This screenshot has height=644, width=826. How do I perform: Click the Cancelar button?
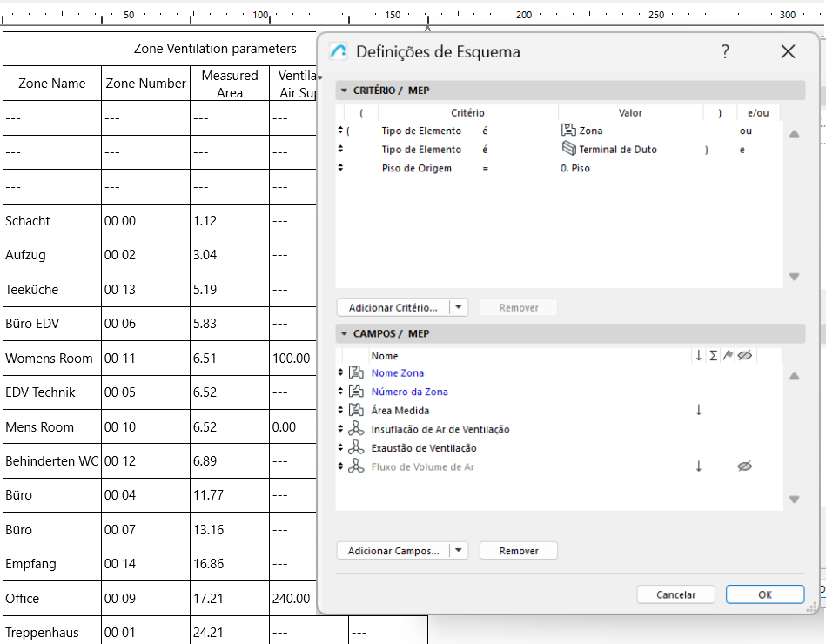(x=675, y=595)
